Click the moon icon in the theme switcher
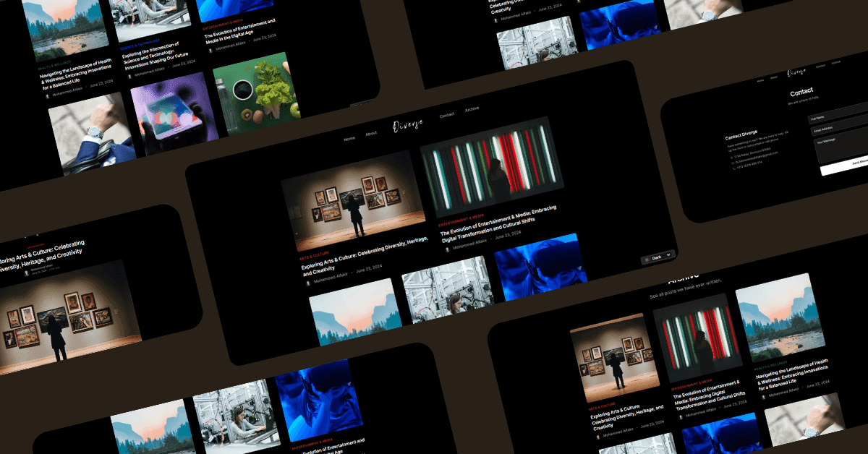Image resolution: width=868 pixels, height=454 pixels. click(x=647, y=260)
